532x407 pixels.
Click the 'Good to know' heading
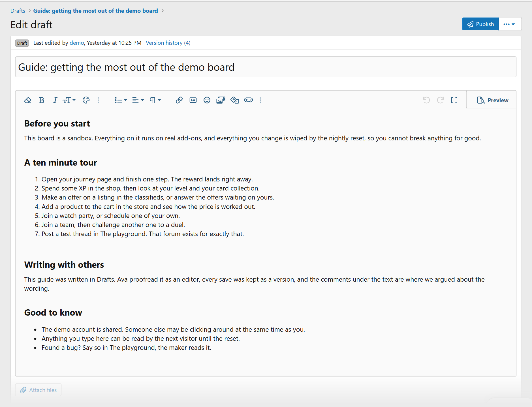coord(53,313)
